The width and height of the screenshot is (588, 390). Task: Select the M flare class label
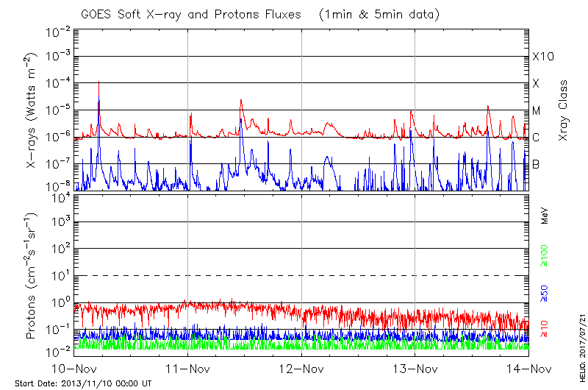click(537, 111)
